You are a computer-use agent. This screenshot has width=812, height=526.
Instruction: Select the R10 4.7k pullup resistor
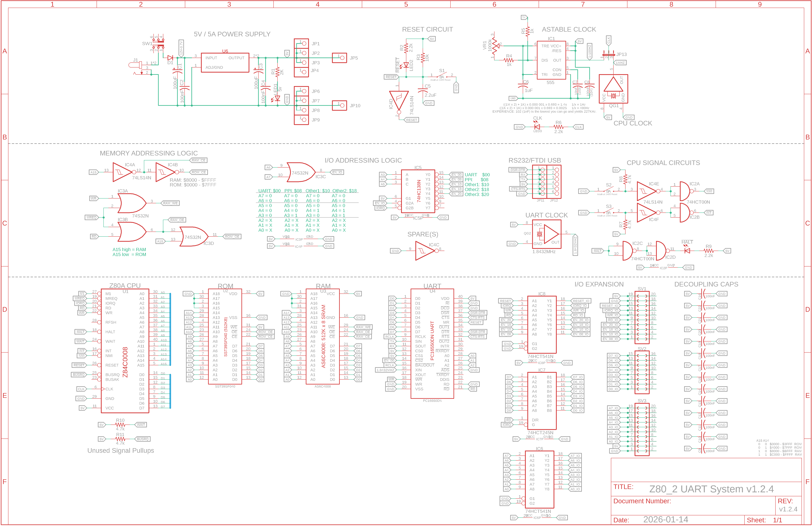120,425
